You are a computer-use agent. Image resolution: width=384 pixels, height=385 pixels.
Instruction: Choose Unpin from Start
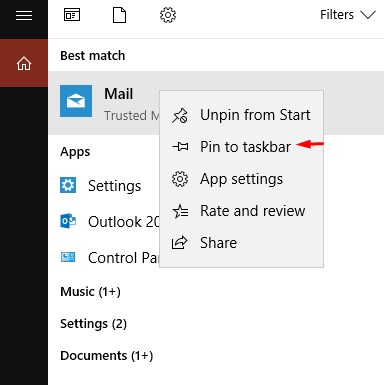242,115
